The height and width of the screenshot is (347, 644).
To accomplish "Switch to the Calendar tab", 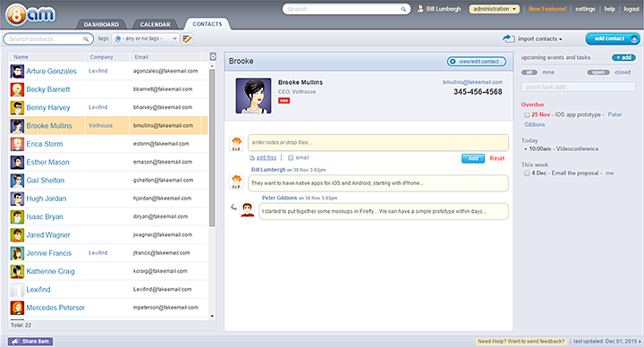I will tap(155, 24).
